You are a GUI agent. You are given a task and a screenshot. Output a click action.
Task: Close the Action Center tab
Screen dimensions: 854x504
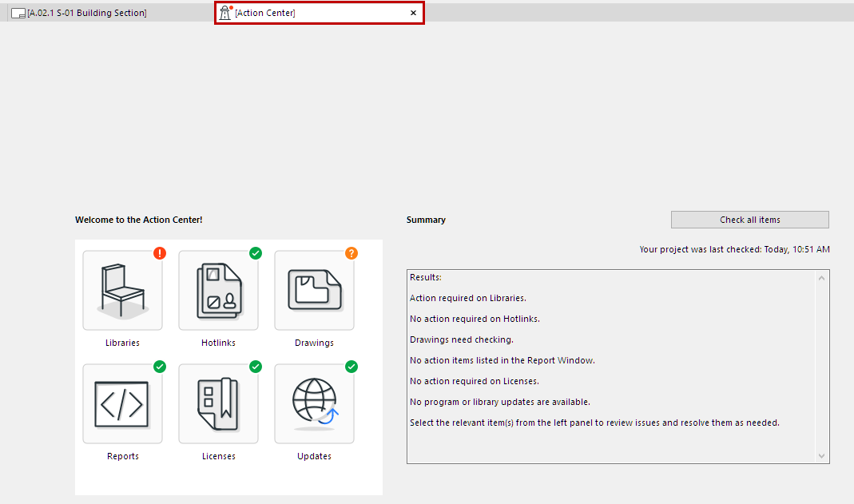[413, 13]
